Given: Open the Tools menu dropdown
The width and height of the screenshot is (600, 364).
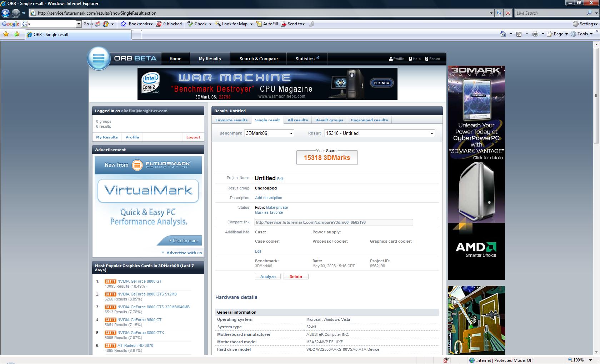Looking at the screenshot, I should click(x=582, y=34).
